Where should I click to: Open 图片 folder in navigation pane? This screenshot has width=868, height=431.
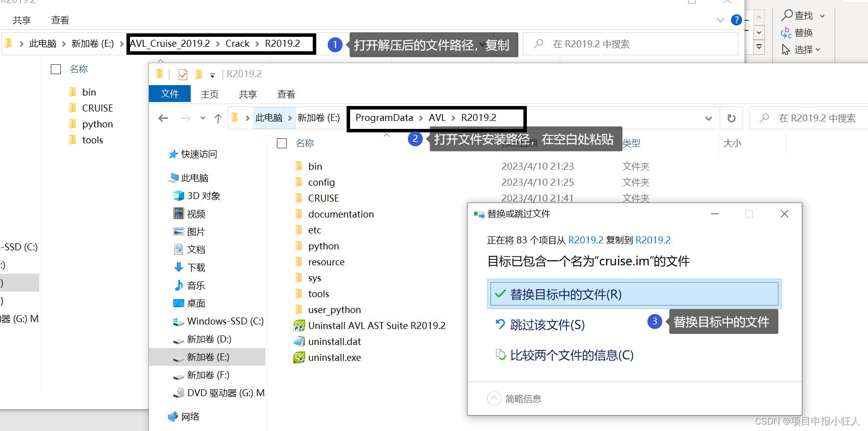(x=189, y=231)
